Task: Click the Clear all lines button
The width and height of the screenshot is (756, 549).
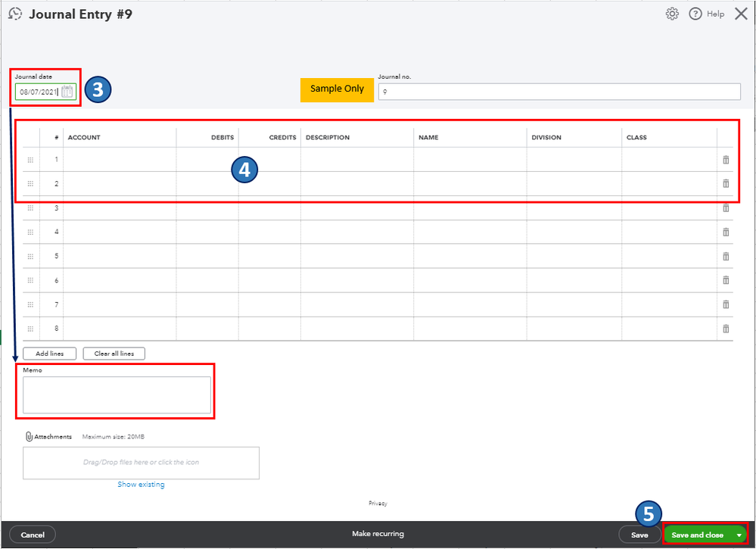Action: click(114, 354)
